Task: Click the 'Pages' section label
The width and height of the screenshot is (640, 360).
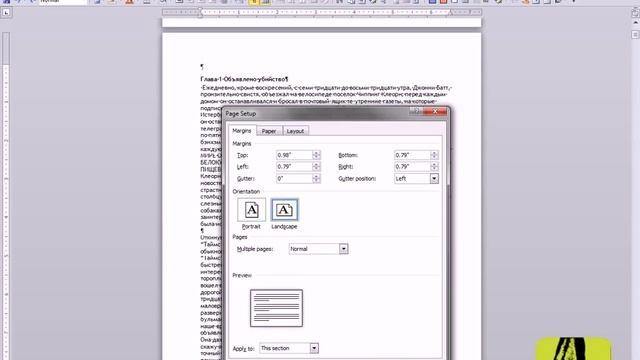Action: [240, 237]
